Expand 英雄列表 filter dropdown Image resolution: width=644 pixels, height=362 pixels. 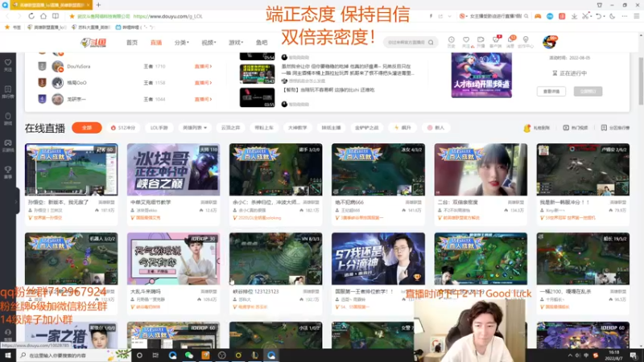195,128
